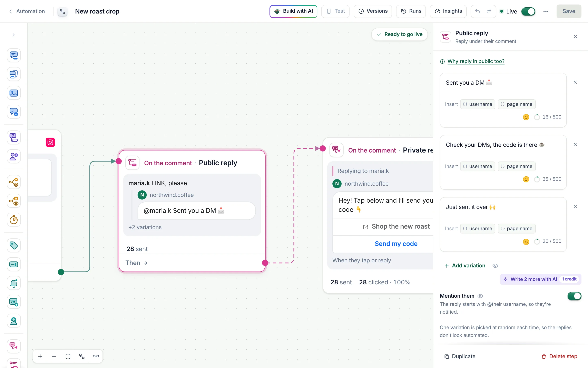This screenshot has width=588, height=368.
Task: Fit flow to screen
Action: click(x=68, y=356)
